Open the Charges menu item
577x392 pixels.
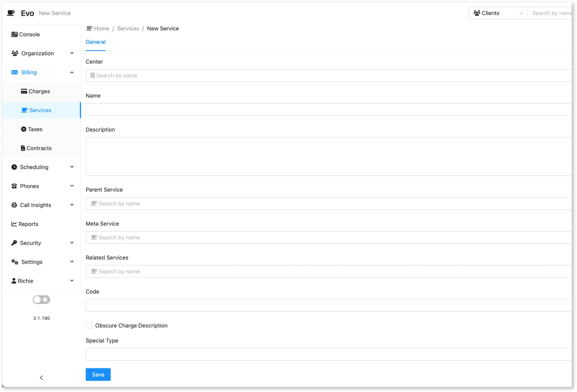pos(41,91)
